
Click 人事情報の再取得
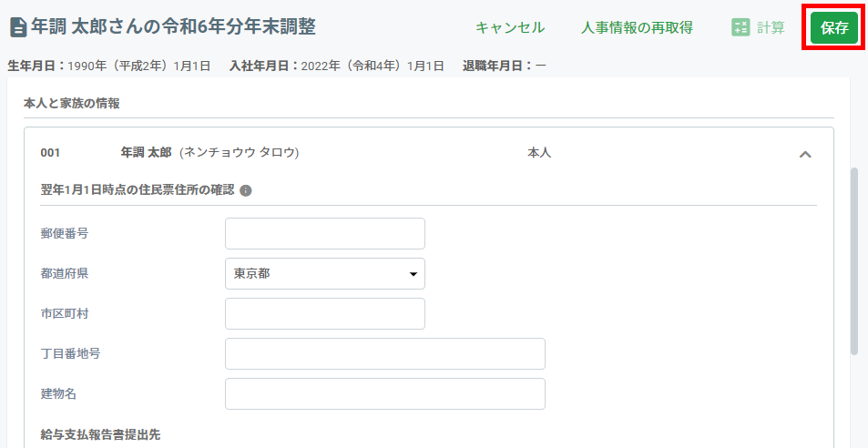[637, 27]
